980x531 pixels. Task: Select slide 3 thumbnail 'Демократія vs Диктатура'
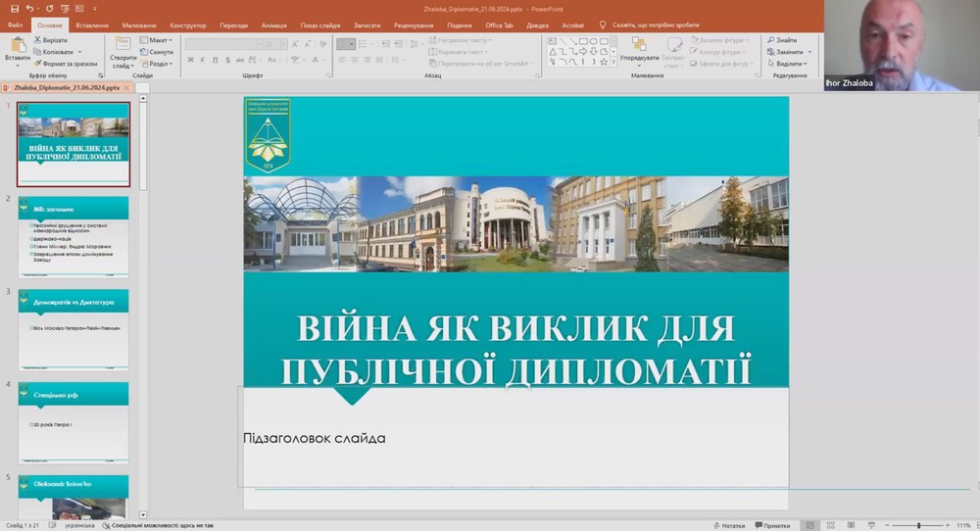(73, 329)
